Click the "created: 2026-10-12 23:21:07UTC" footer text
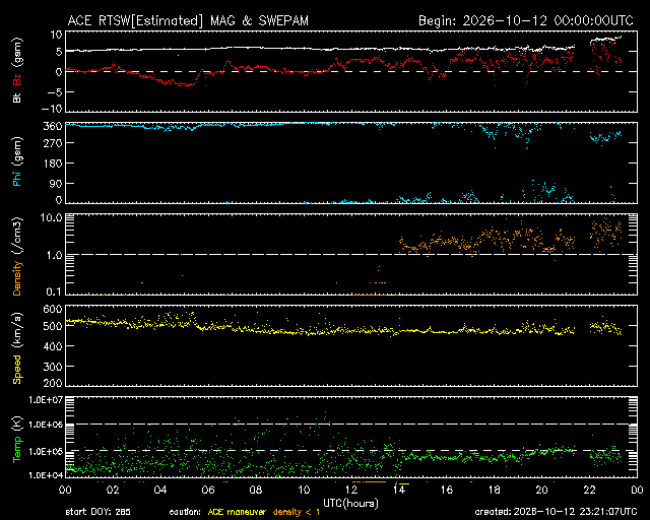Viewport: 650px width, 520px height. pos(556,512)
